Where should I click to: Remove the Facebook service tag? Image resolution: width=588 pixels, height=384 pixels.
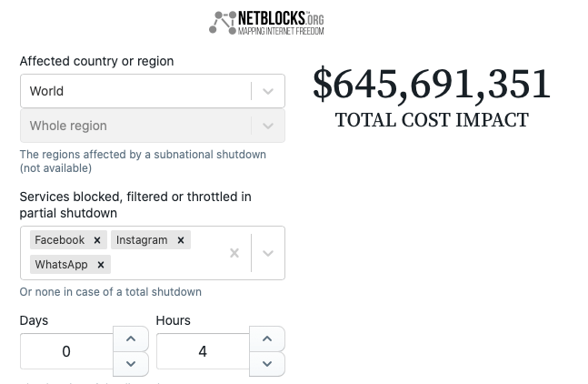pyautogui.click(x=97, y=240)
